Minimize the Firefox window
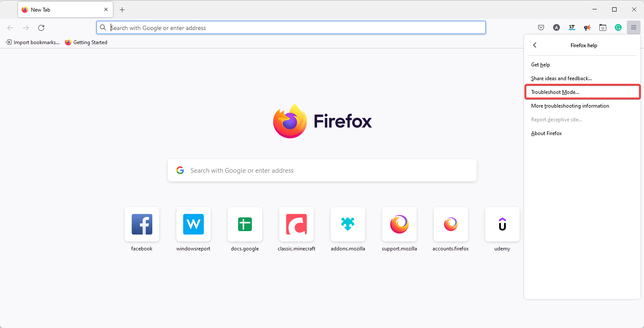This screenshot has height=328, width=644. coord(595,9)
